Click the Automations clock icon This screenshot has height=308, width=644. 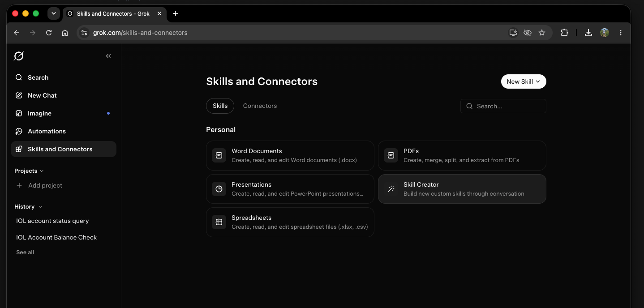tap(19, 131)
